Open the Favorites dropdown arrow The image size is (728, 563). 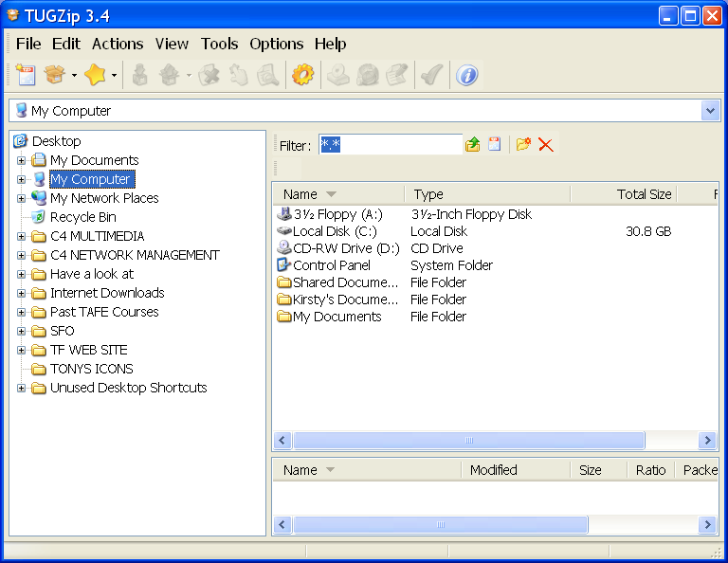[x=114, y=75]
